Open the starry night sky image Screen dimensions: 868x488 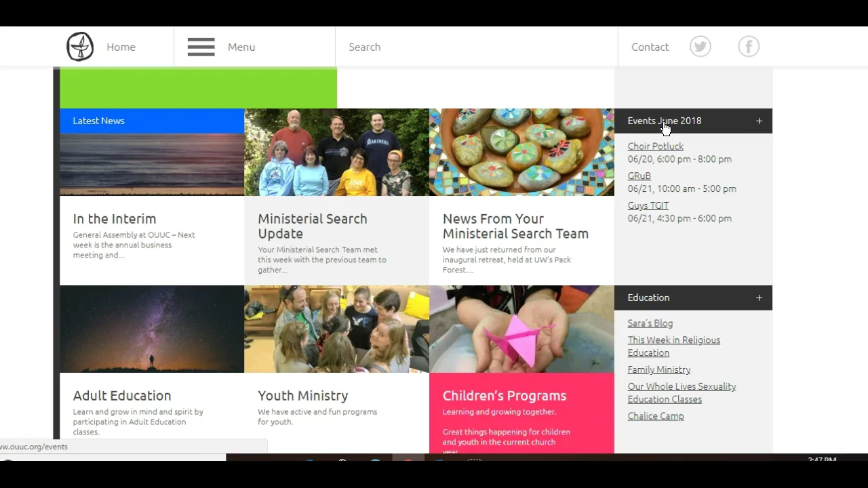[x=152, y=329]
